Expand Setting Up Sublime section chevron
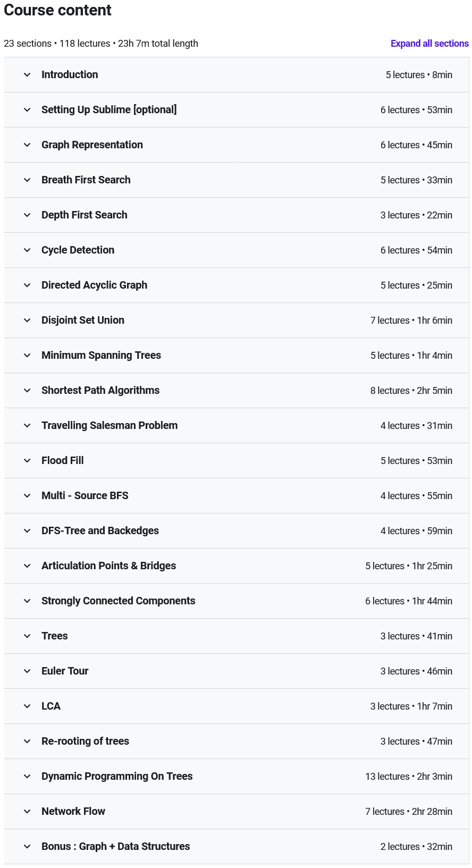 pos(27,110)
